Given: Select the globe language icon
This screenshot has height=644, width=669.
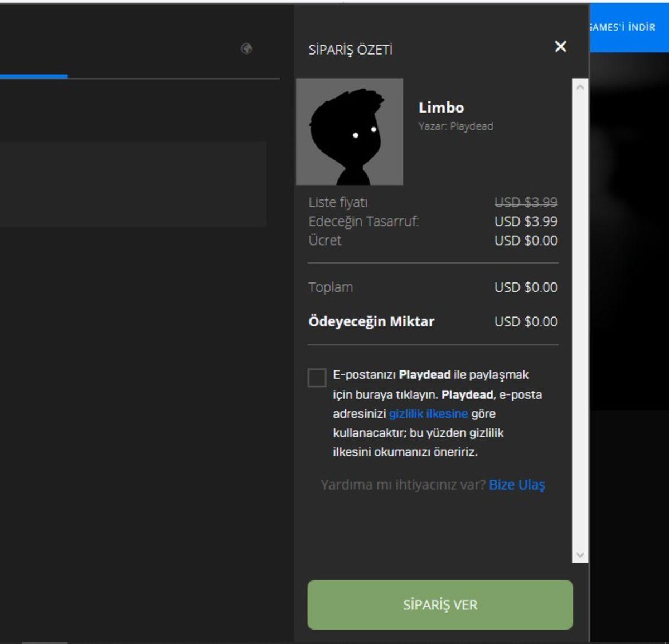Looking at the screenshot, I should (x=246, y=50).
